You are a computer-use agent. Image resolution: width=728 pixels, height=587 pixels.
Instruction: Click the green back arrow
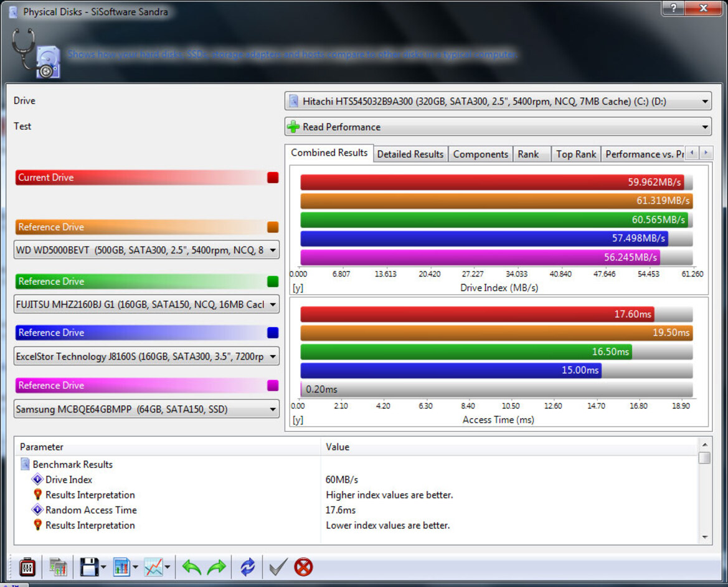(192, 567)
